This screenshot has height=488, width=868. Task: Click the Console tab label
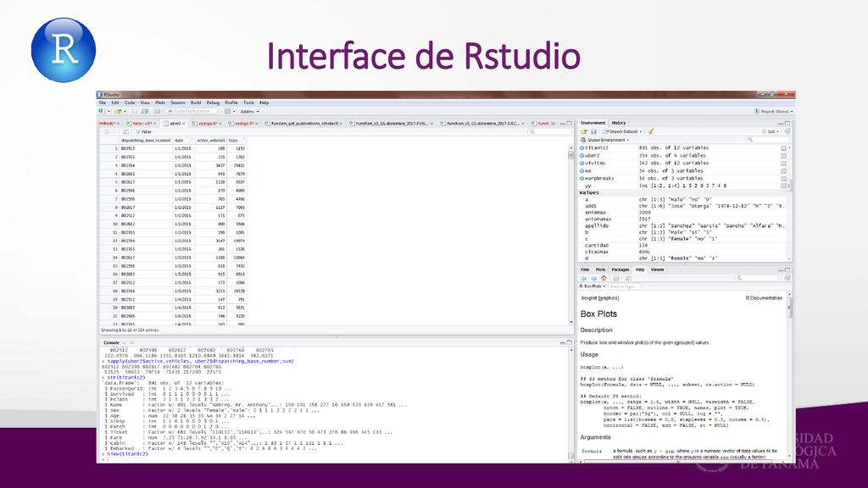[111, 343]
